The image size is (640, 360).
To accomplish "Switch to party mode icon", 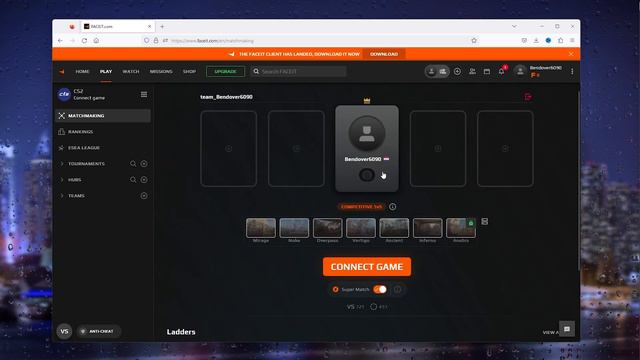I will coord(443,71).
